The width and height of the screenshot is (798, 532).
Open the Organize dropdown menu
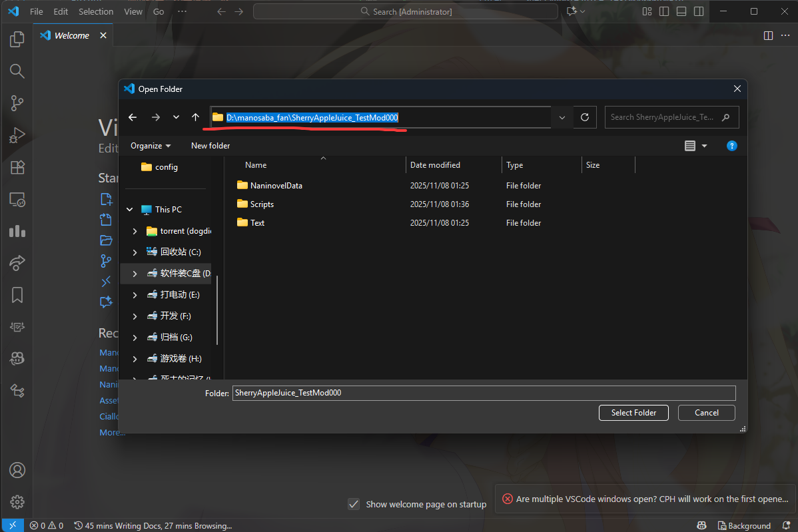pos(151,146)
